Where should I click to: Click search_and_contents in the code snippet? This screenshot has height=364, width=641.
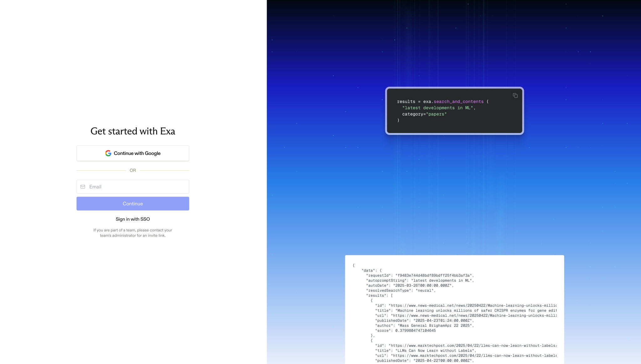click(x=459, y=101)
